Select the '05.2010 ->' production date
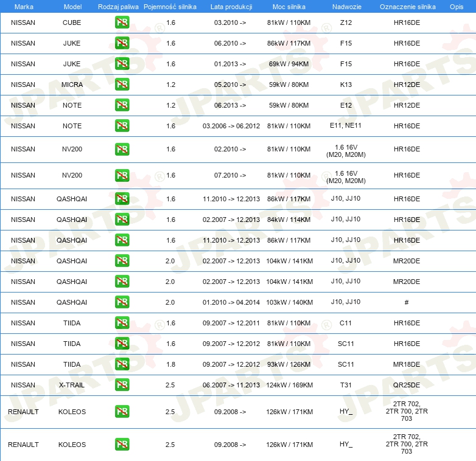Screen dimensions: 476x461 pyautogui.click(x=230, y=85)
